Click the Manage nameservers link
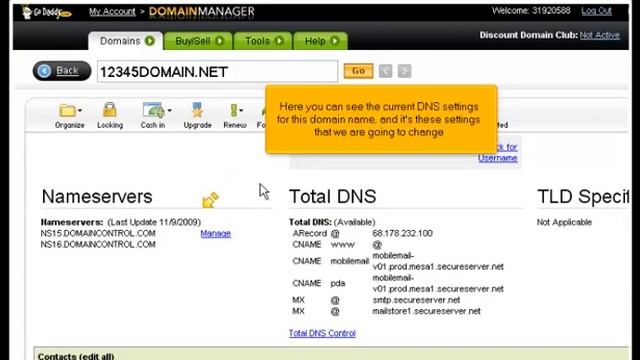This screenshot has height=360, width=640. (x=216, y=233)
